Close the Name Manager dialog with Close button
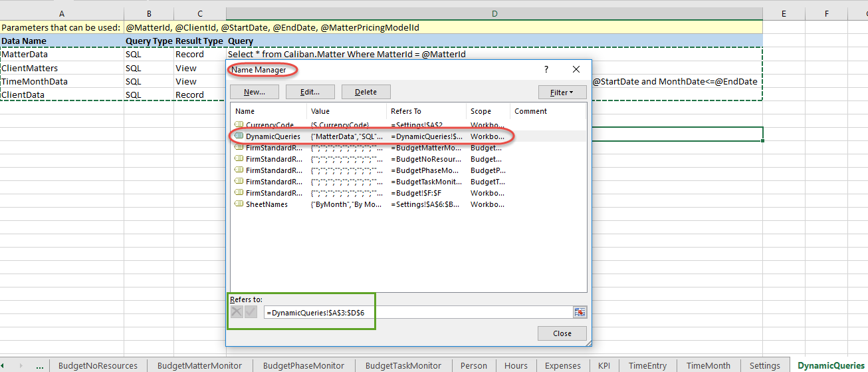 tap(562, 333)
